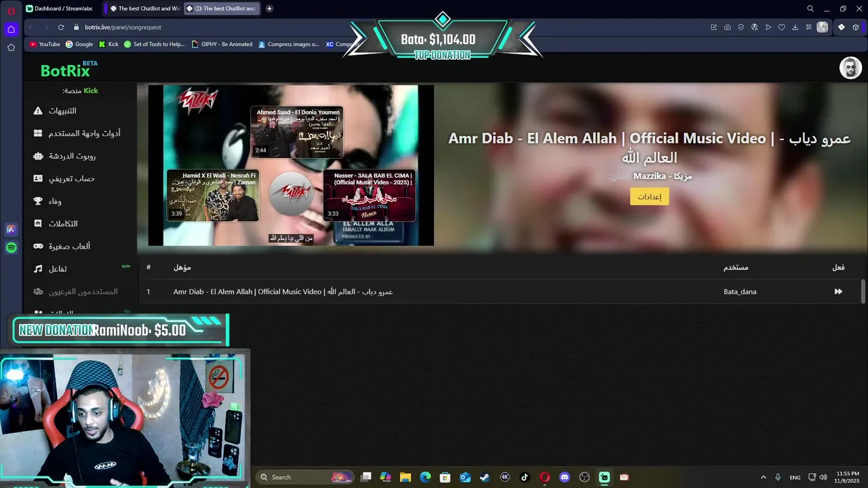
Task: Open Nasser - 3ALA BAB EL CIMA thumbnail
Action: click(369, 195)
